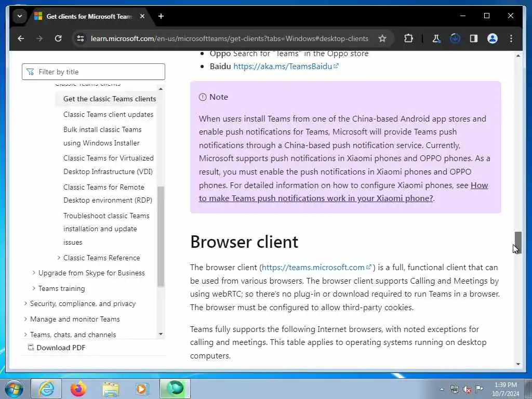Open the Action Center flag icon
Viewport: 532px width, 399px height.
point(480,389)
